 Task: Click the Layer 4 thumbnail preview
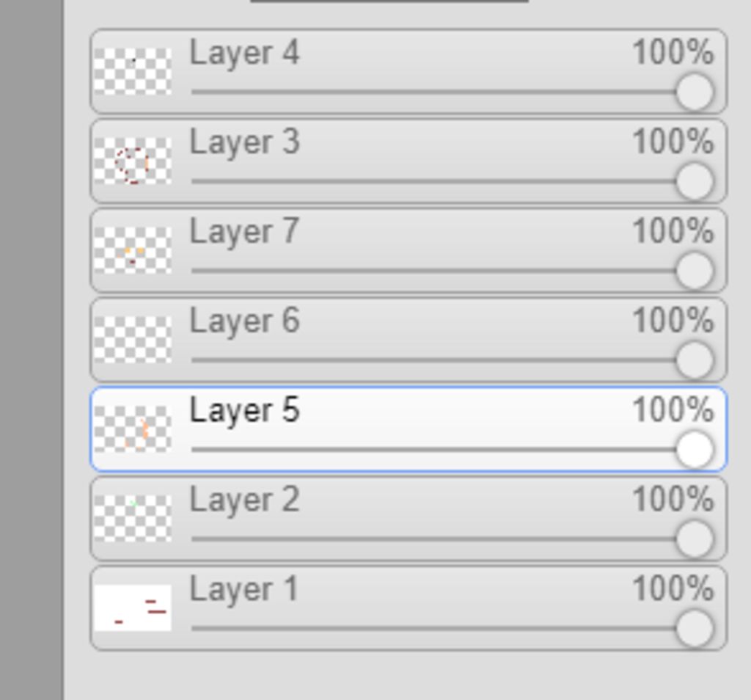pyautogui.click(x=133, y=71)
